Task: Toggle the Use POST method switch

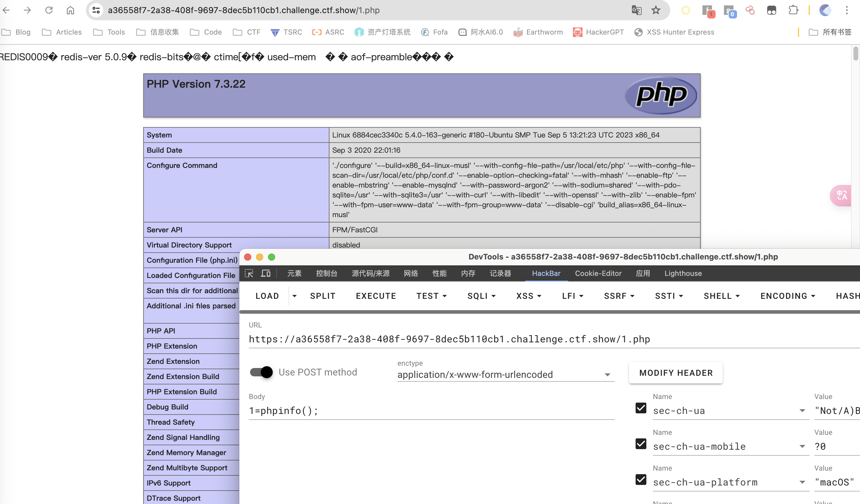Action: pos(261,372)
